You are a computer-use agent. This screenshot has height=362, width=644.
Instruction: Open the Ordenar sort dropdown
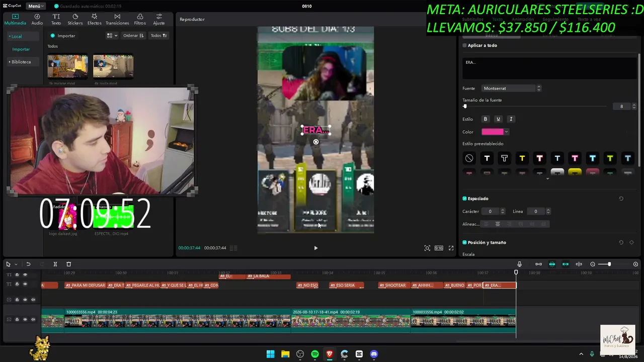click(x=133, y=36)
